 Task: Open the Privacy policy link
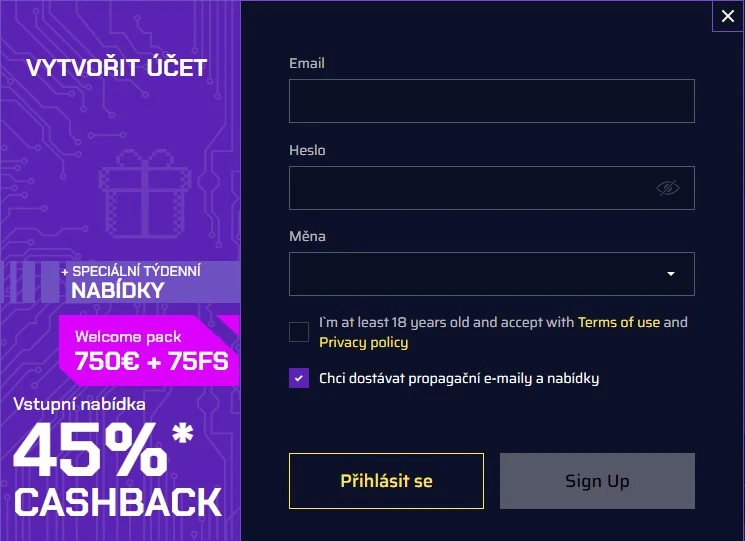click(364, 342)
